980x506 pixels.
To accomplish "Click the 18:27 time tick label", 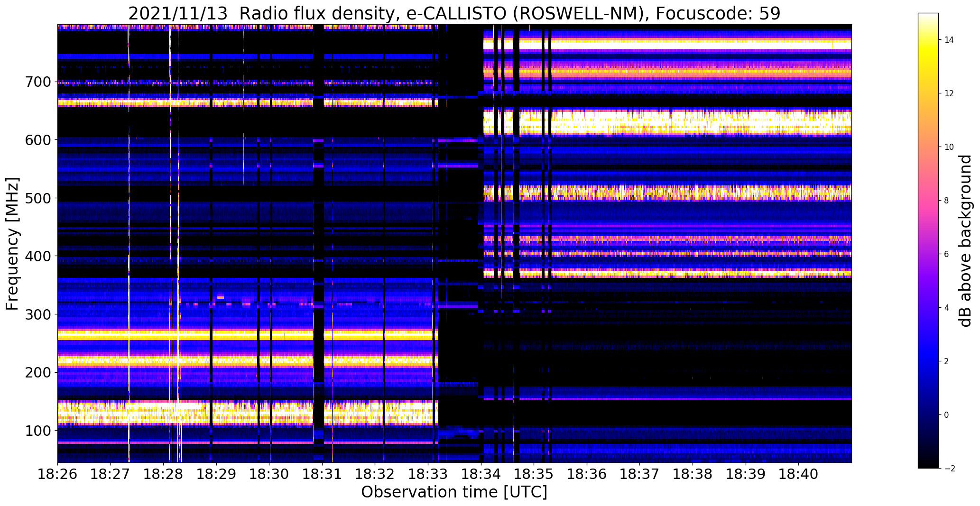I will 110,475.
